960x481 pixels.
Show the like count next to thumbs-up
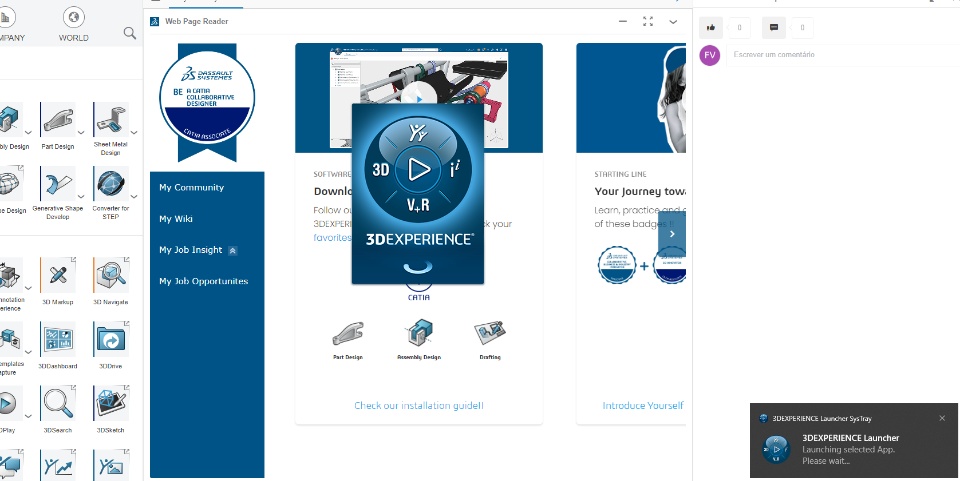[740, 28]
